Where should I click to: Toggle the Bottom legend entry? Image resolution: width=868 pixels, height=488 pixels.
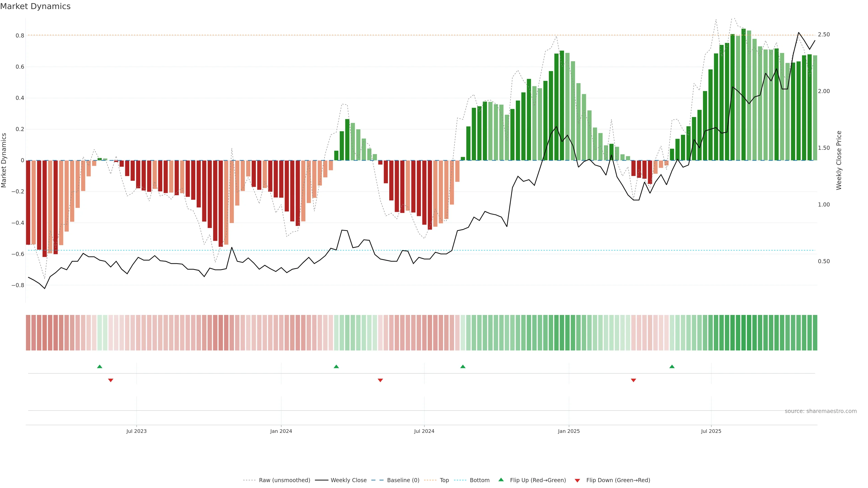click(x=479, y=480)
